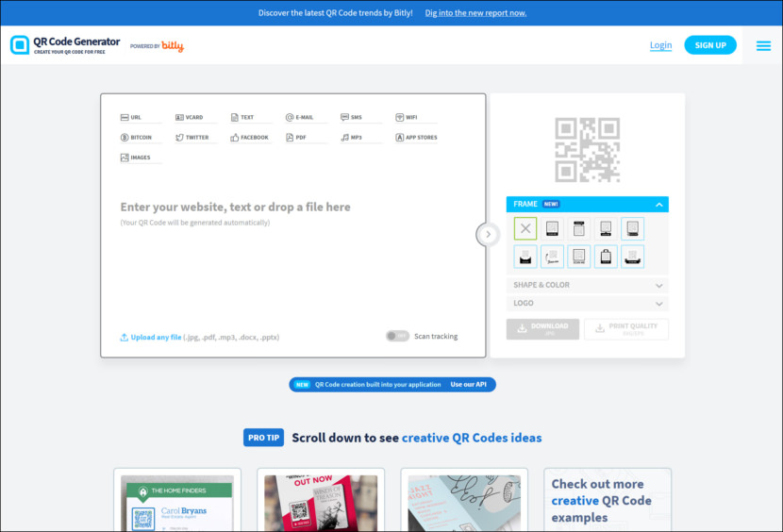Click the NEW badge in API banner
Viewport: 783px width, 532px height.
tap(302, 385)
